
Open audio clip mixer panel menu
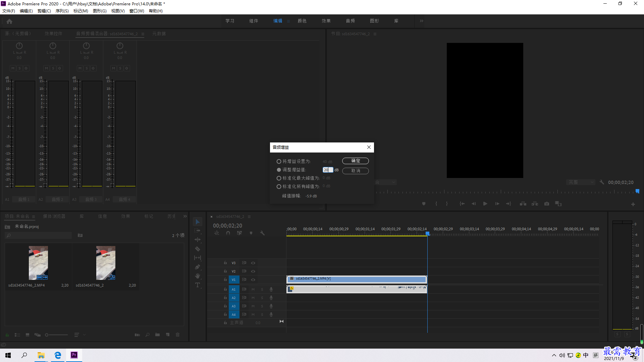click(143, 34)
